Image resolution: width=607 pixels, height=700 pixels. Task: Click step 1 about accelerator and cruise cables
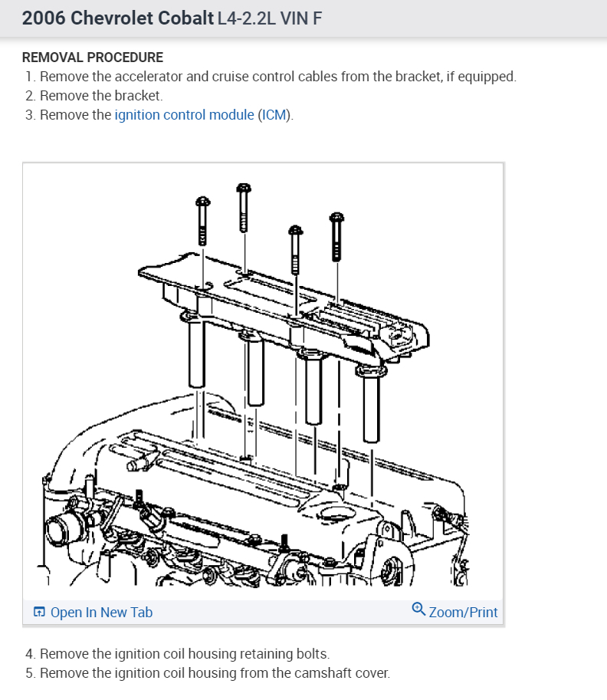coord(271,77)
